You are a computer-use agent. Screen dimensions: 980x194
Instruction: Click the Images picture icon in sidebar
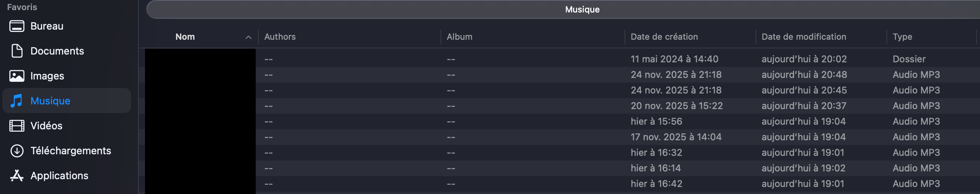click(17, 76)
